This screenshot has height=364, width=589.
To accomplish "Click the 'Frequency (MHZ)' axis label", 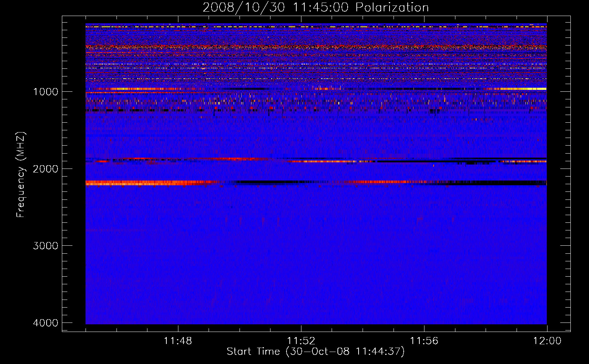I will (20, 174).
